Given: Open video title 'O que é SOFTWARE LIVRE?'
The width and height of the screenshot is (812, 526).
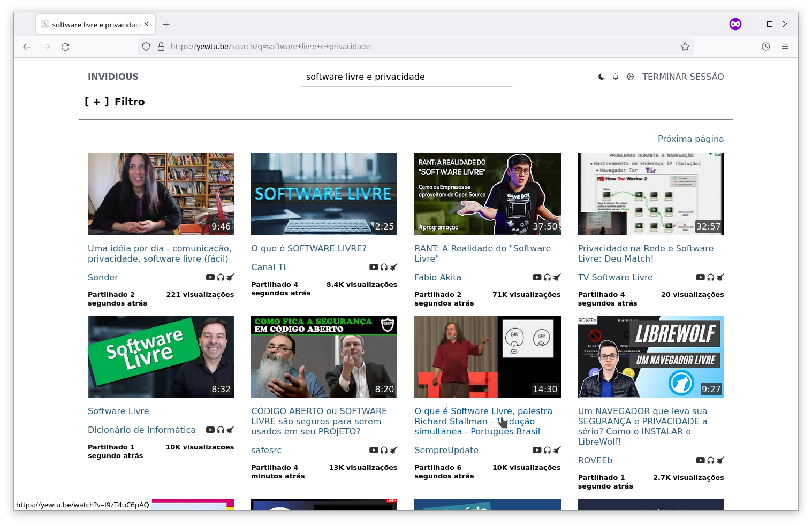Looking at the screenshot, I should click(309, 248).
